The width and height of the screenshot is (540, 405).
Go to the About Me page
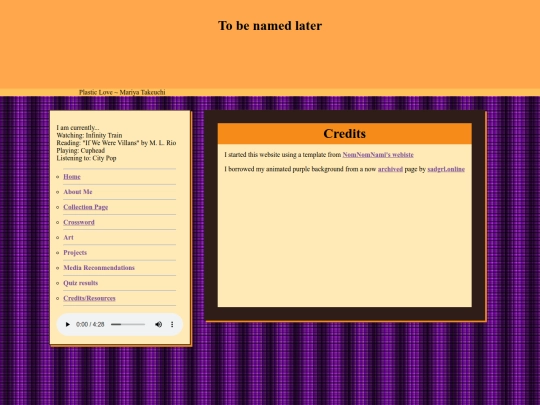click(x=78, y=192)
